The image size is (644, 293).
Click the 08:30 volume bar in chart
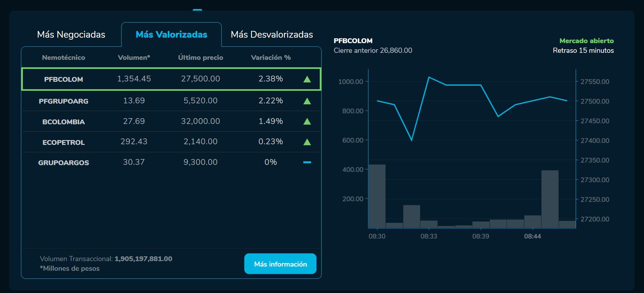[x=377, y=196]
